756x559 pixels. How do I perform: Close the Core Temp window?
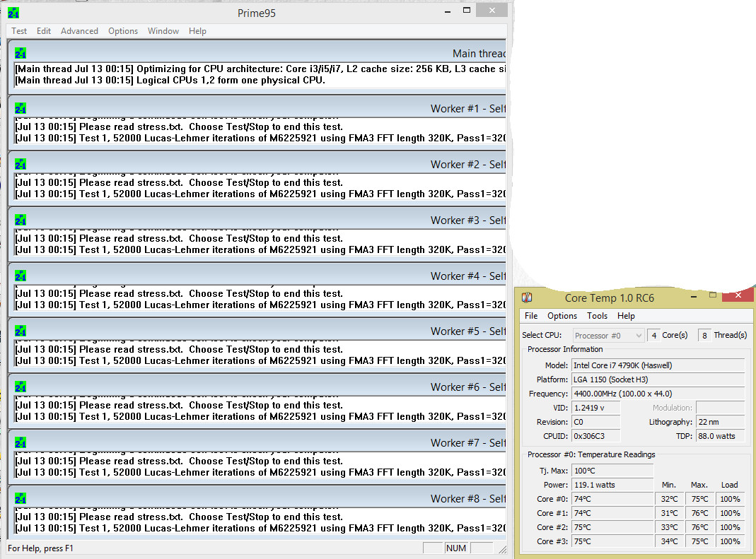click(737, 295)
